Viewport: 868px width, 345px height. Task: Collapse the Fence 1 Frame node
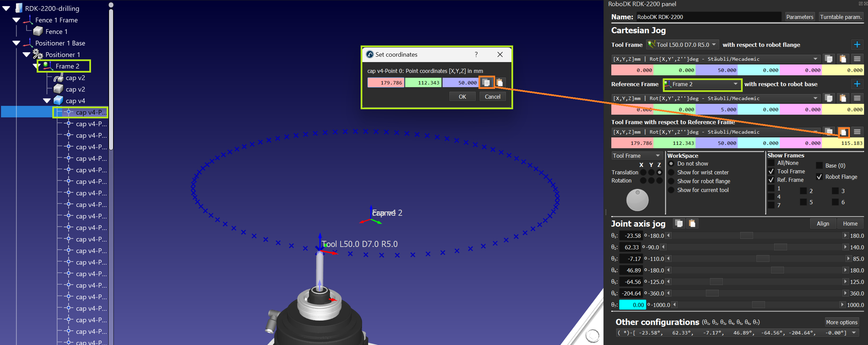16,20
